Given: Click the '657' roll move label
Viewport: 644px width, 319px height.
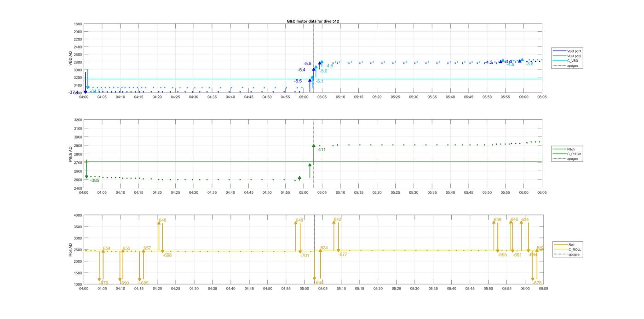Looking at the screenshot, I should click(x=147, y=249).
